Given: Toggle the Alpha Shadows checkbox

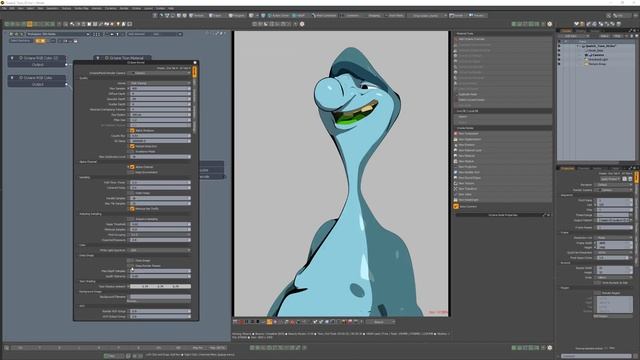Looking at the screenshot, I should [x=132, y=131].
